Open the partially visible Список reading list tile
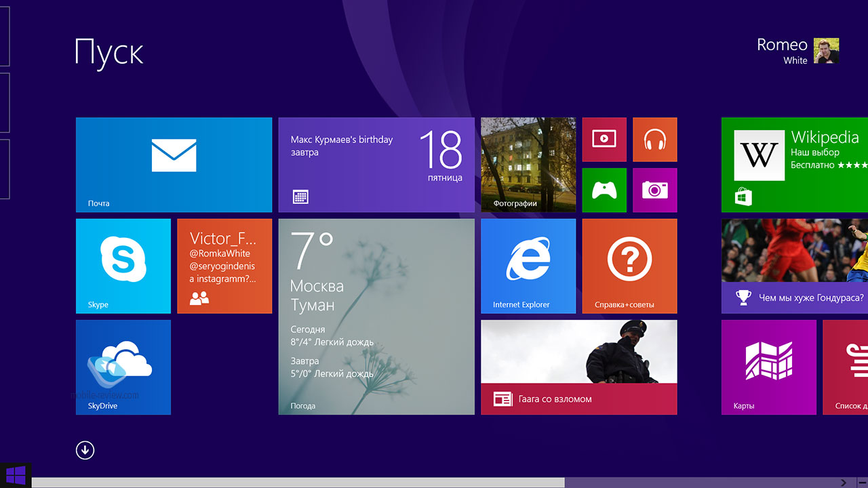 click(x=846, y=367)
